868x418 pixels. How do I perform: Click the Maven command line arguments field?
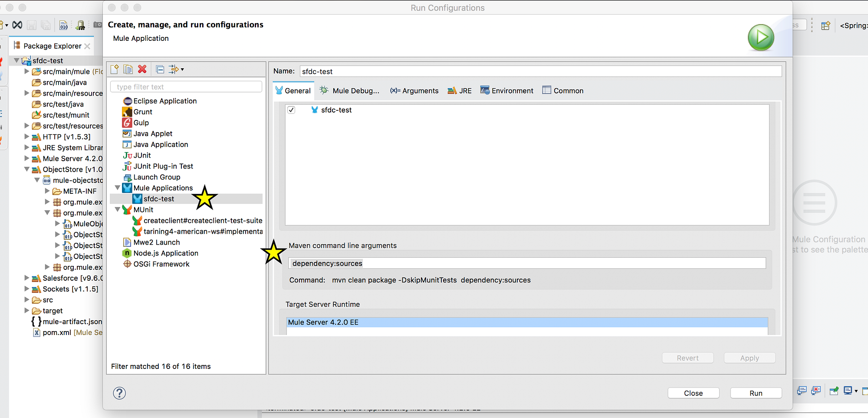tap(527, 263)
